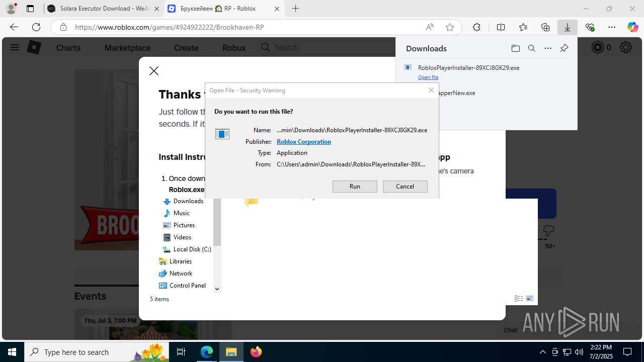
Task: Click the Roblox logo home icon
Action: coord(34,47)
